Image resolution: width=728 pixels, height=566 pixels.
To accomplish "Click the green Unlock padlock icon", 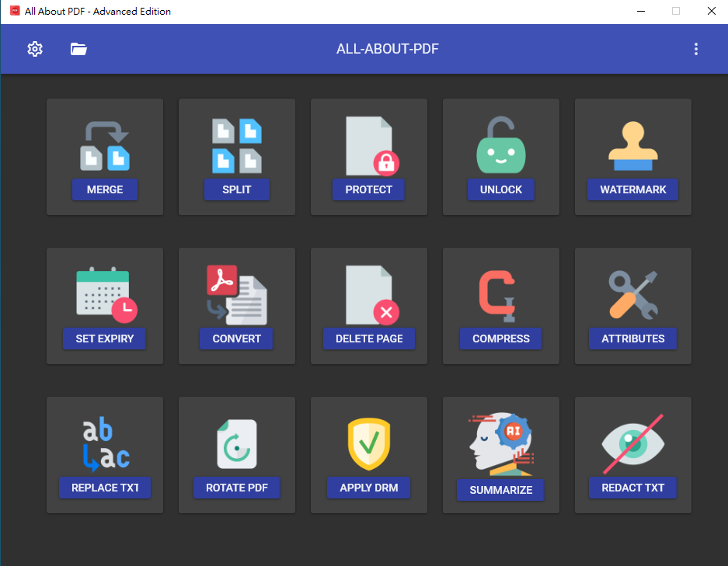I will pyautogui.click(x=501, y=144).
